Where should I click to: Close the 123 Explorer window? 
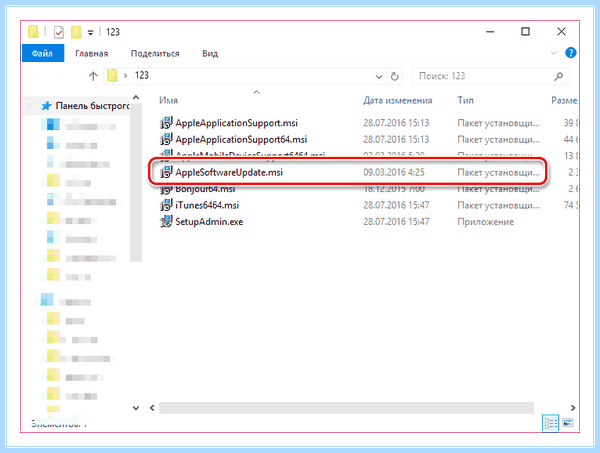[x=561, y=31]
